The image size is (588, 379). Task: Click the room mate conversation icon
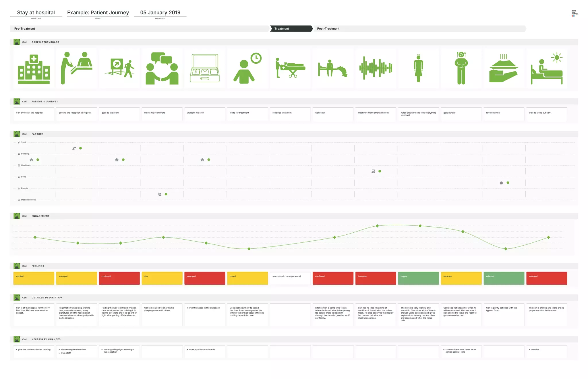162,68
